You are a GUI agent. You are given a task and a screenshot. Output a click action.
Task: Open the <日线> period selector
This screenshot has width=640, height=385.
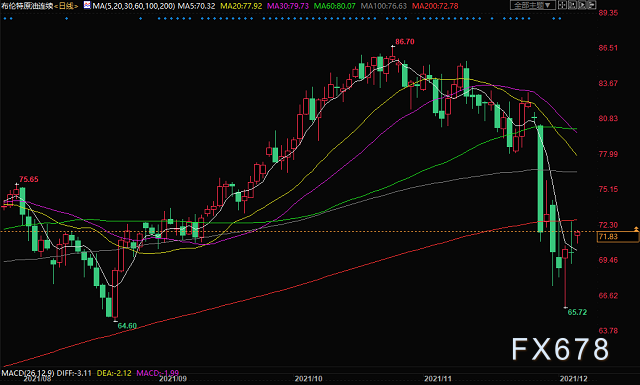pyautogui.click(x=66, y=6)
